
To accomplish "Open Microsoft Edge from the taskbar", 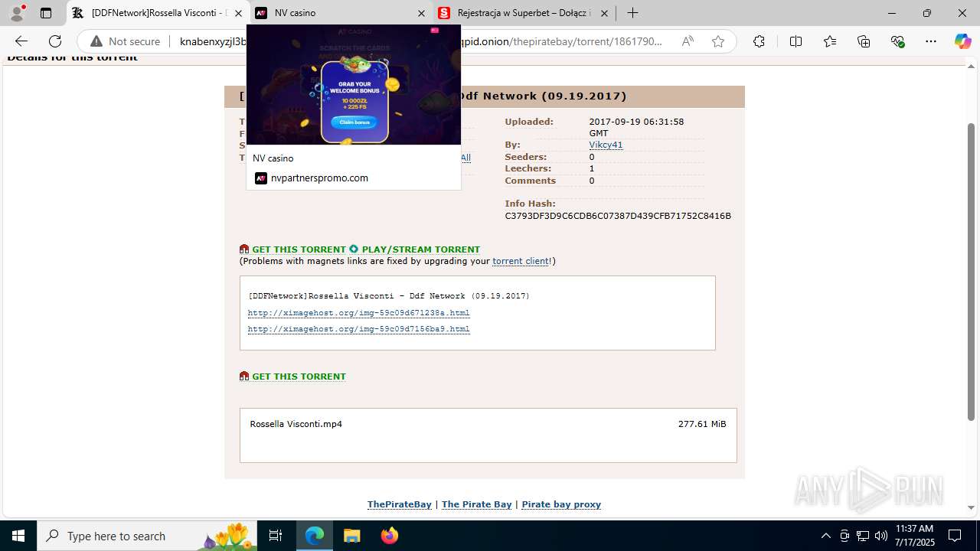I will tap(315, 536).
